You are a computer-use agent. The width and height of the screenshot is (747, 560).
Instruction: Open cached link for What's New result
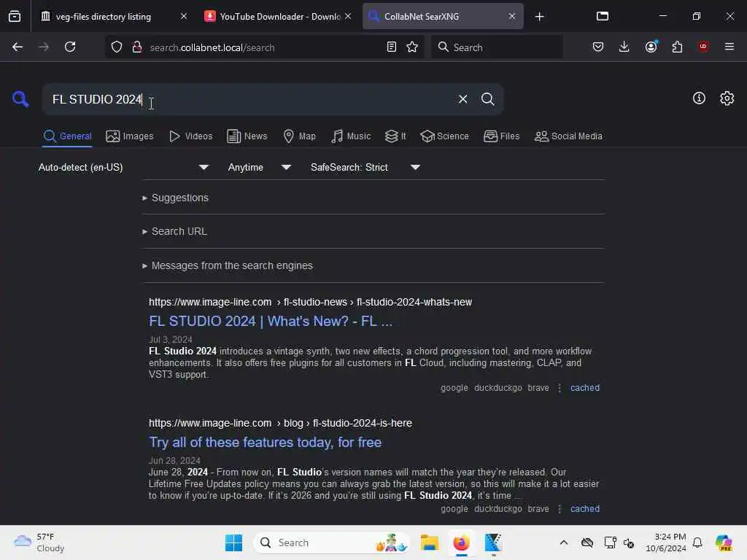584,388
